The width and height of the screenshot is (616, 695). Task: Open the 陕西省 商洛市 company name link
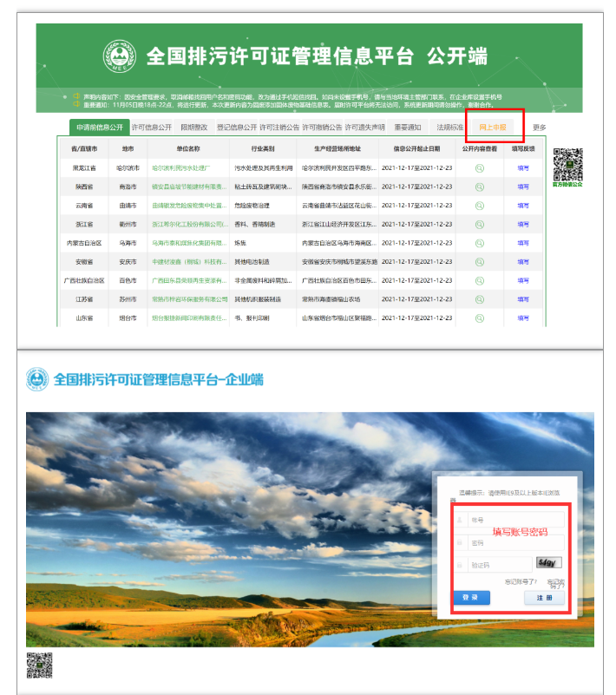point(189,187)
